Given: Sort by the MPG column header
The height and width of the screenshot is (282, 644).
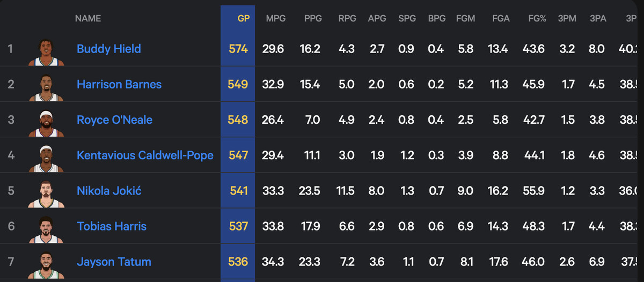Looking at the screenshot, I should (x=276, y=18).
